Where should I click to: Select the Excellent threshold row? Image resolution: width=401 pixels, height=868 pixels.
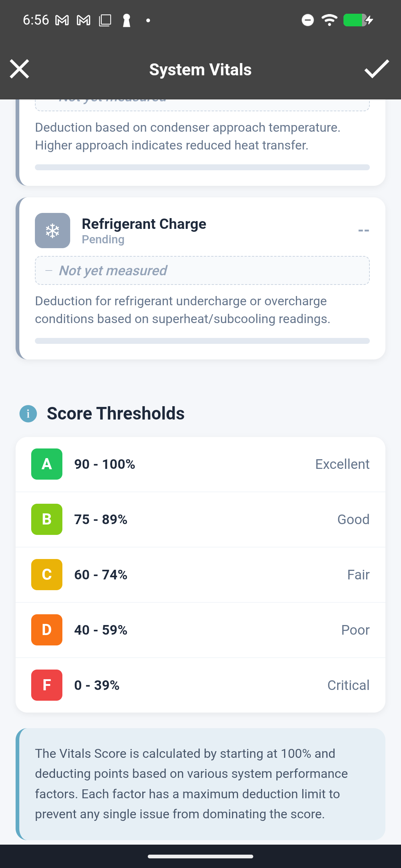(200, 464)
